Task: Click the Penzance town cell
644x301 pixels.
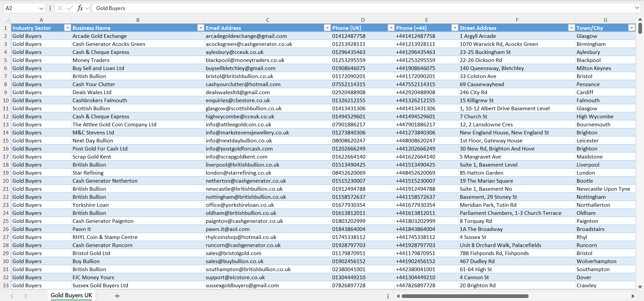Action: [605, 84]
